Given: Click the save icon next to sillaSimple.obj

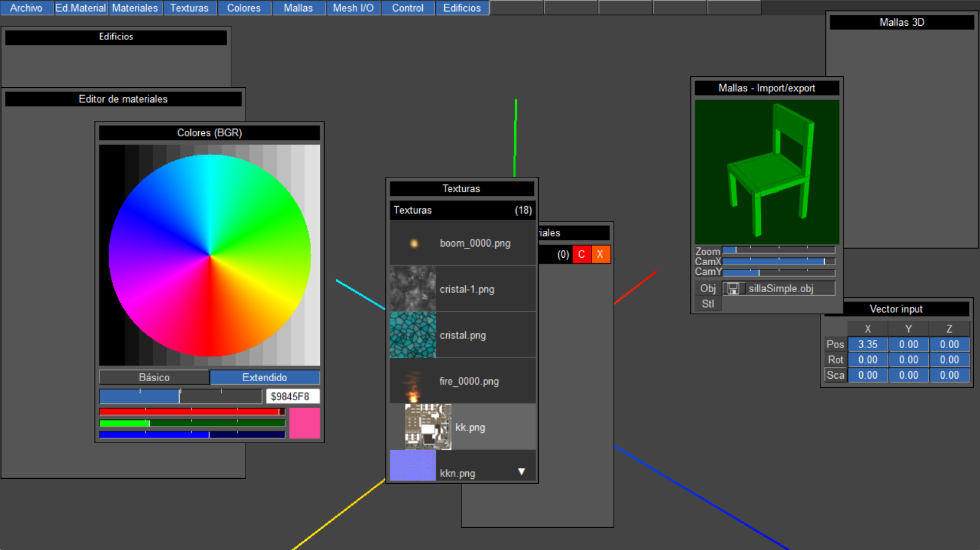Looking at the screenshot, I should 733,289.
